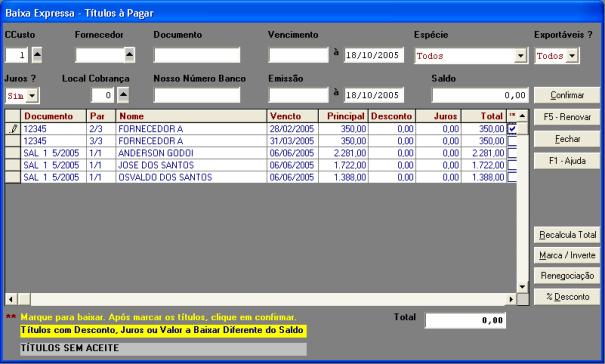
Task: Click the Local Cobrança input field
Action: [x=103, y=95]
